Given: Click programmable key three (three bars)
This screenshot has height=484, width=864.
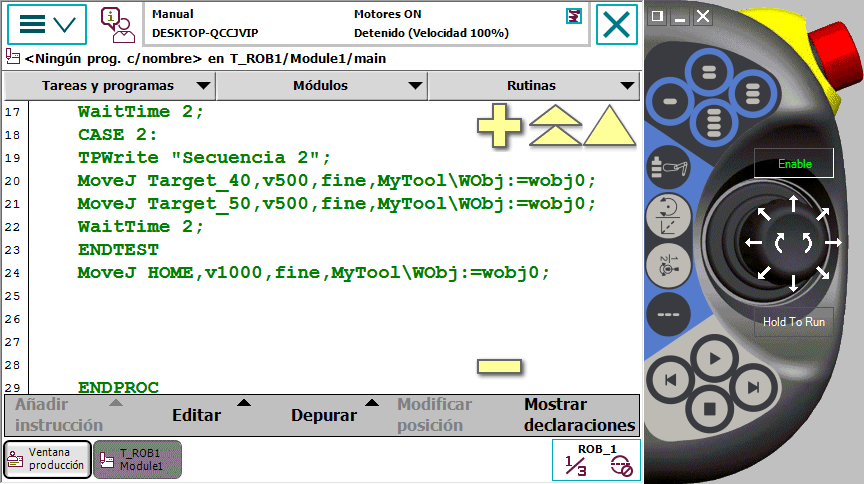Looking at the screenshot, I should point(752,93).
